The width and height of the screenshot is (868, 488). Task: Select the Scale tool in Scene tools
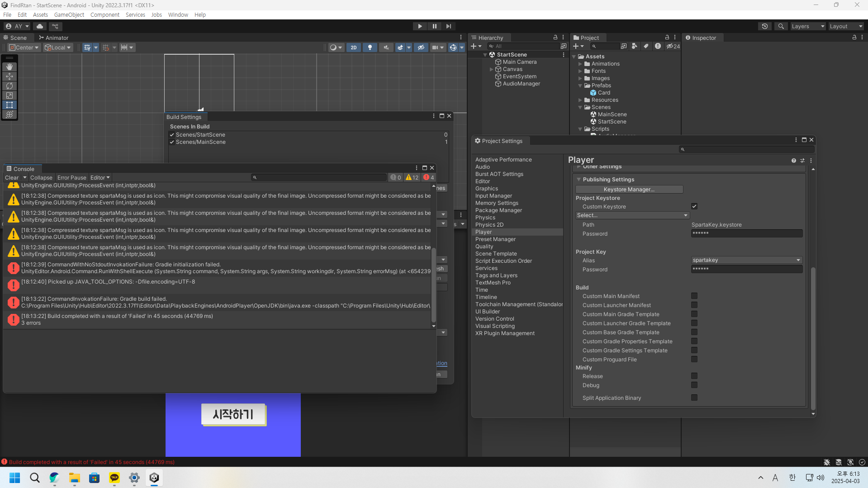9,95
